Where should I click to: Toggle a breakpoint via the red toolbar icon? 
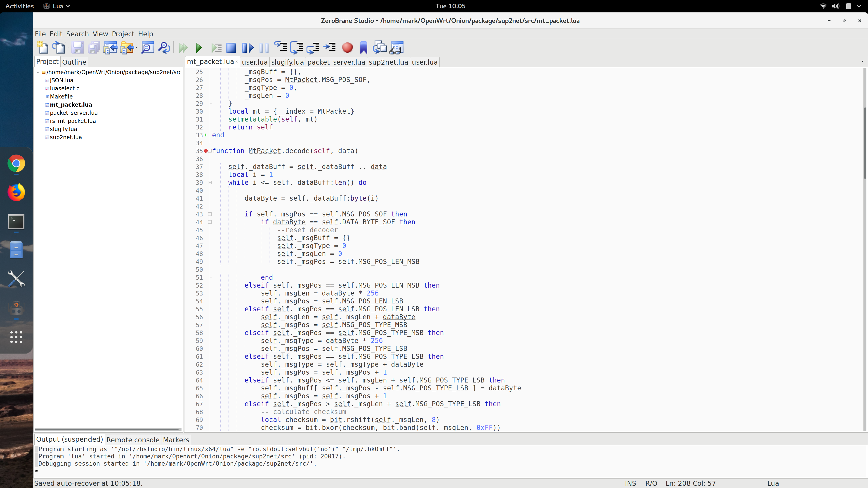[x=347, y=47]
